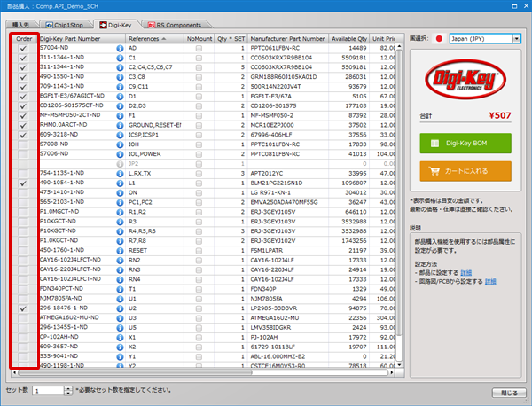532x406 pixels.
Task: Open info icon for 490-1550-1-ND row
Action: (120, 77)
